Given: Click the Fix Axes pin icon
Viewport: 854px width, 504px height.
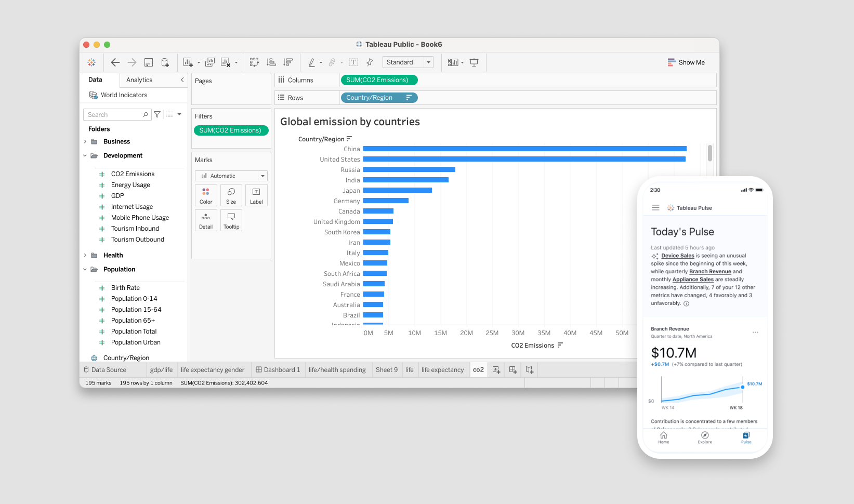Looking at the screenshot, I should 370,62.
